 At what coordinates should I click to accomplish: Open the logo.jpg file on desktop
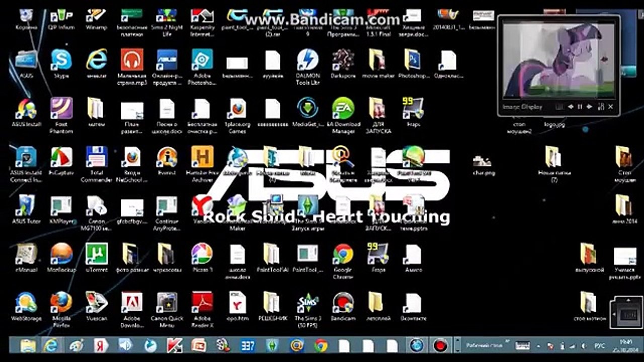[x=554, y=124]
